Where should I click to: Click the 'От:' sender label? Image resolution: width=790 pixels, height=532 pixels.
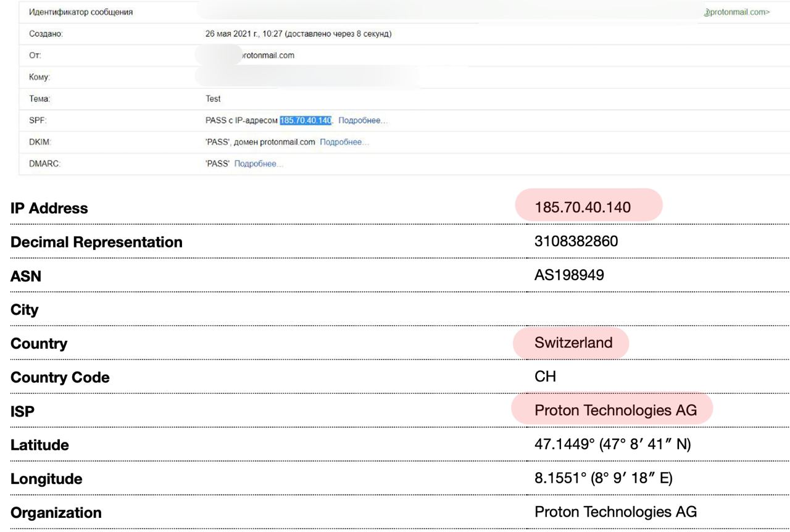coord(35,56)
